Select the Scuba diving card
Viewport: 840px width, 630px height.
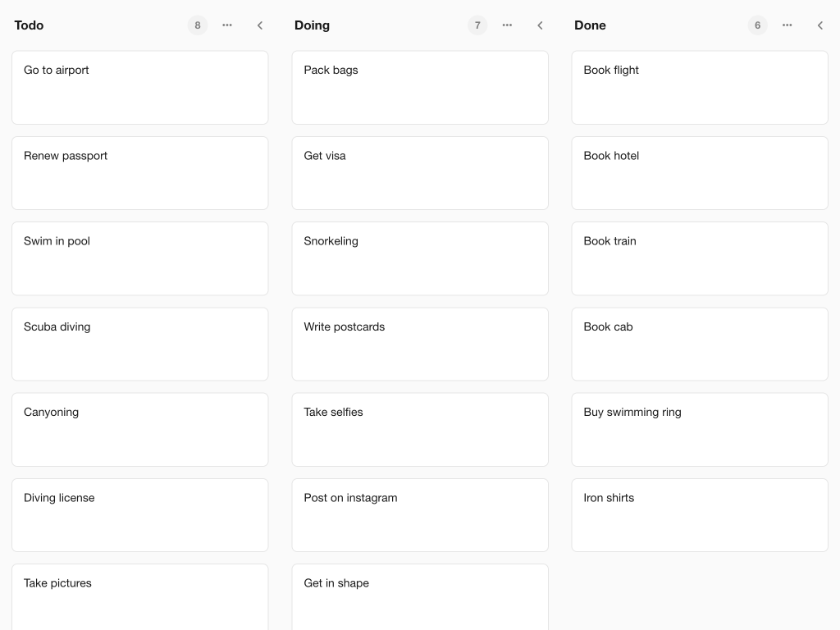pyautogui.click(x=139, y=344)
